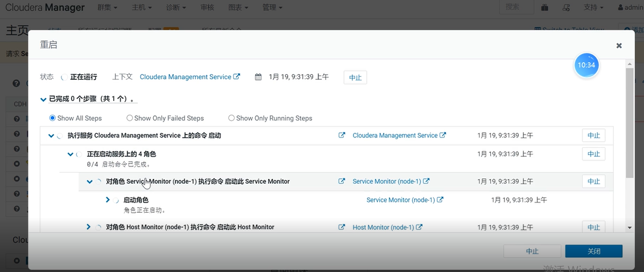Image resolution: width=644 pixels, height=272 pixels.
Task: Open Cloudera Management Service link in step row
Action: click(395, 135)
